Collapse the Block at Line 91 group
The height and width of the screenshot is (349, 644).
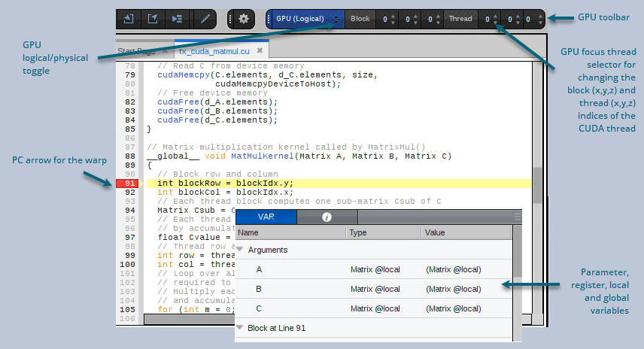point(240,328)
